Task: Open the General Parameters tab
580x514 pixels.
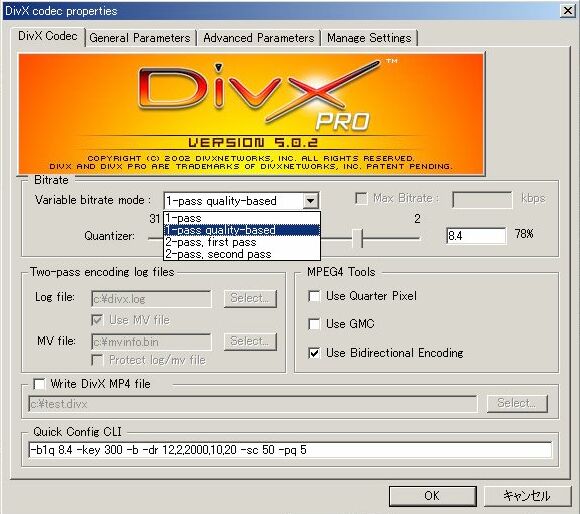Action: (140, 38)
